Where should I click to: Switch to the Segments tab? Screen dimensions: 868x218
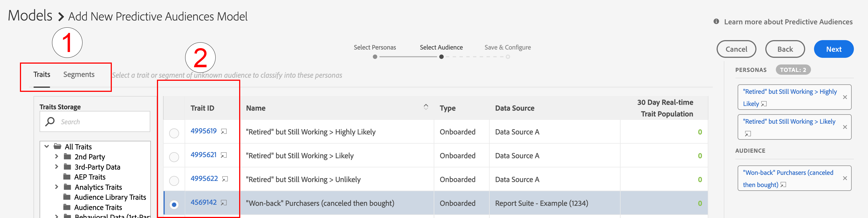[x=79, y=74]
